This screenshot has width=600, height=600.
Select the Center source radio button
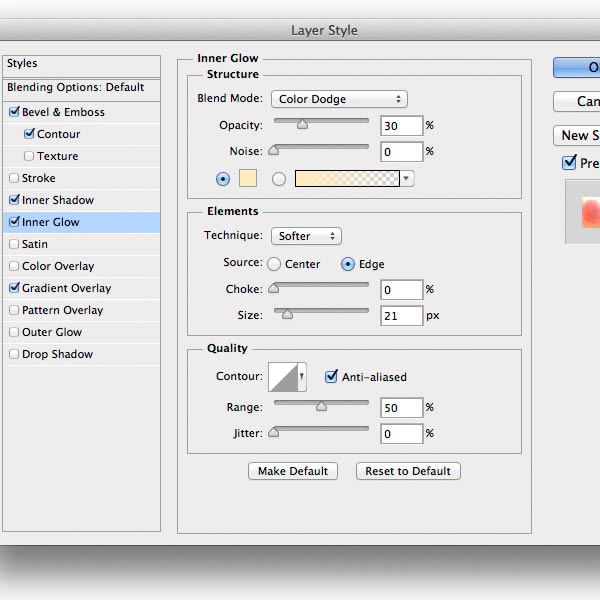tap(273, 264)
